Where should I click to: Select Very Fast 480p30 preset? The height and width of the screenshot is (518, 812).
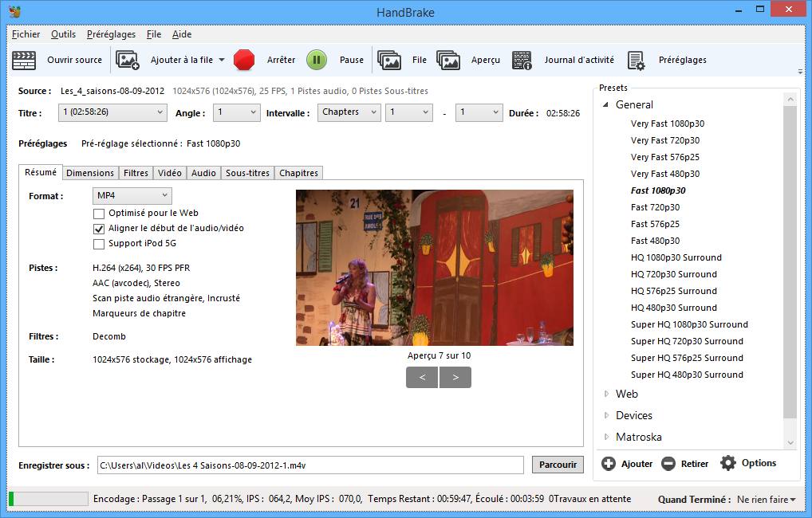click(665, 174)
